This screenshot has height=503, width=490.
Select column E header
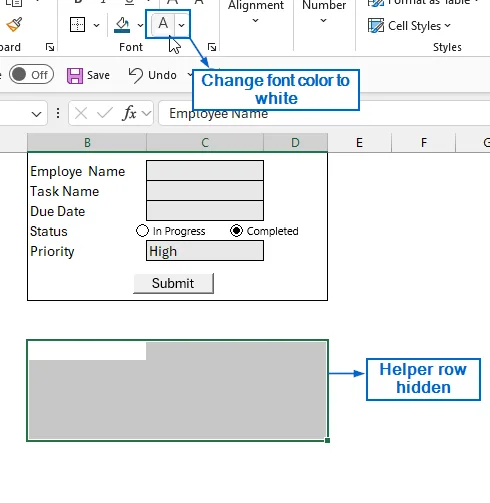click(x=359, y=143)
